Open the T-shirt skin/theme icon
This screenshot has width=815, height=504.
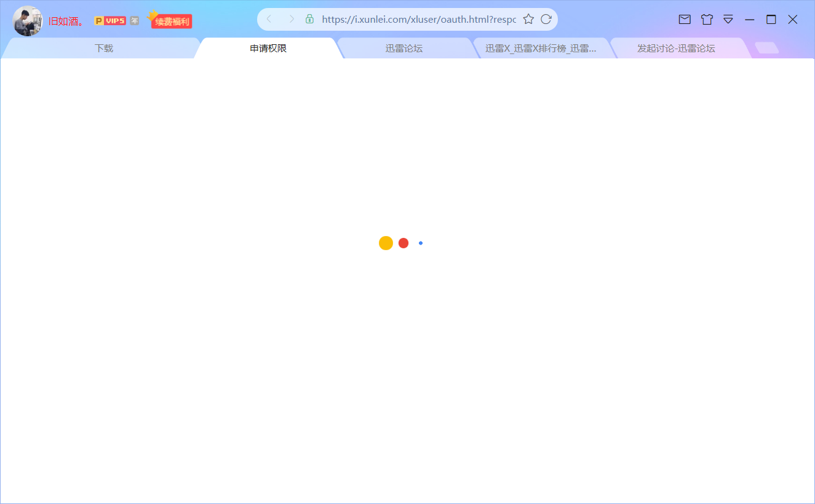pos(706,19)
